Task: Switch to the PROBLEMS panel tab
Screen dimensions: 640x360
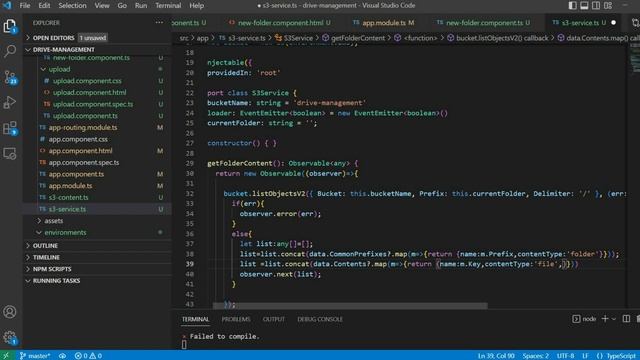Action: (x=236, y=319)
